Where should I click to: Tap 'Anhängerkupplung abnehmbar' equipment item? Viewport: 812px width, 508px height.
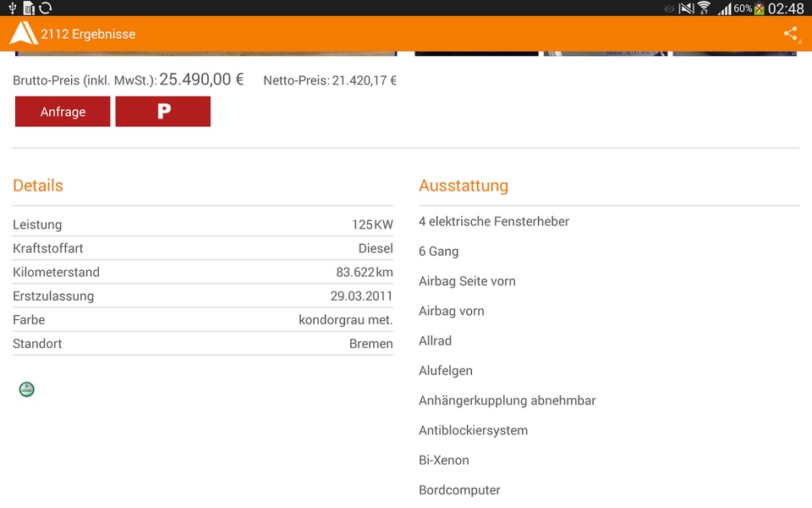(x=507, y=400)
